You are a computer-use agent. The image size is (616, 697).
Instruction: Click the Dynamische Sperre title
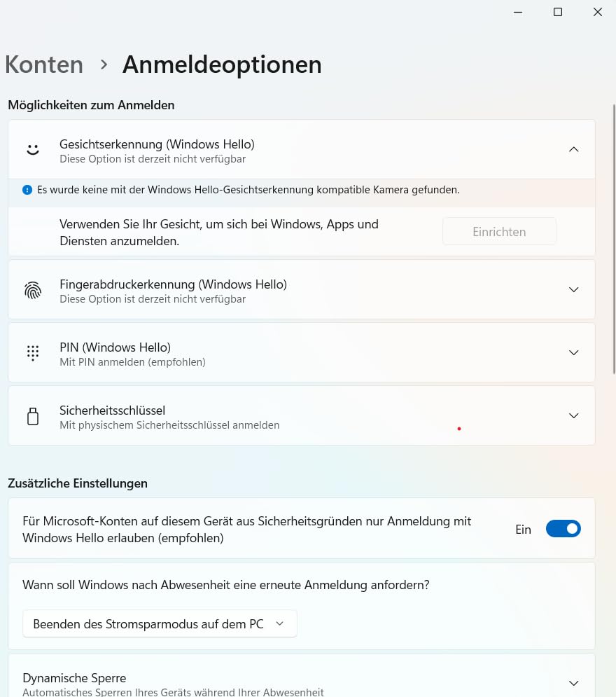click(74, 678)
